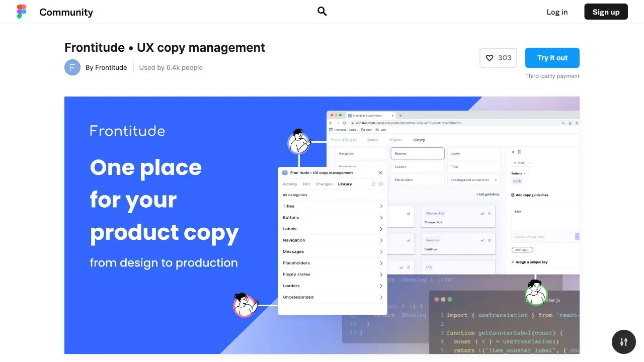
Task: Click the Log in link
Action: point(557,12)
